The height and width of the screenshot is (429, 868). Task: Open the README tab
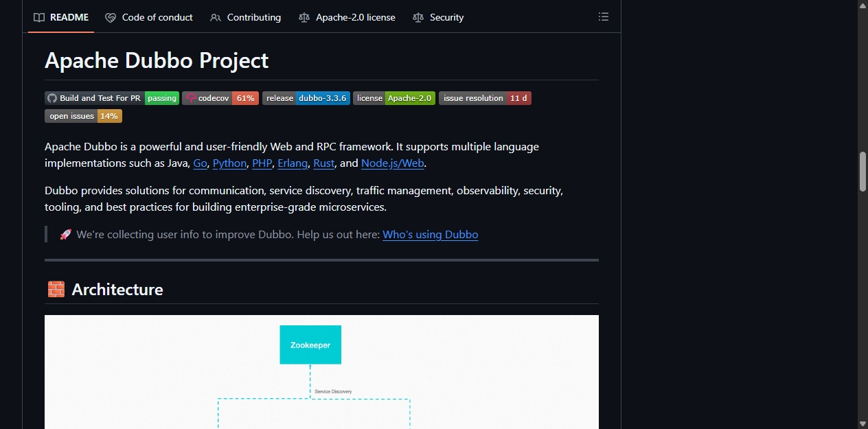click(61, 17)
